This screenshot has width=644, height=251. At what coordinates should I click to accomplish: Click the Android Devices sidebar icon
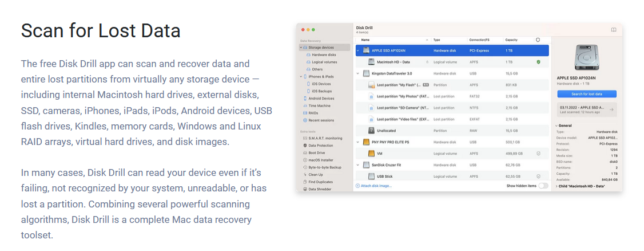(x=305, y=99)
